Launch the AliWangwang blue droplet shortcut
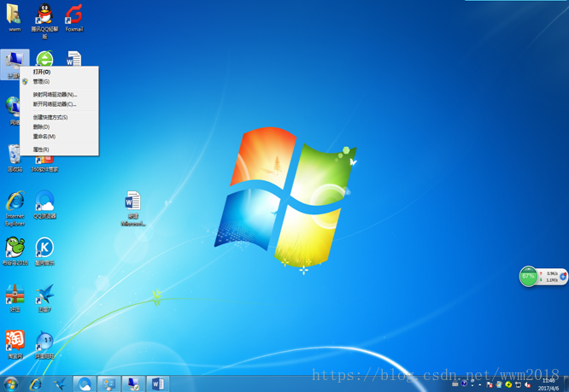Image resolution: width=569 pixels, height=392 pixels. click(x=44, y=344)
